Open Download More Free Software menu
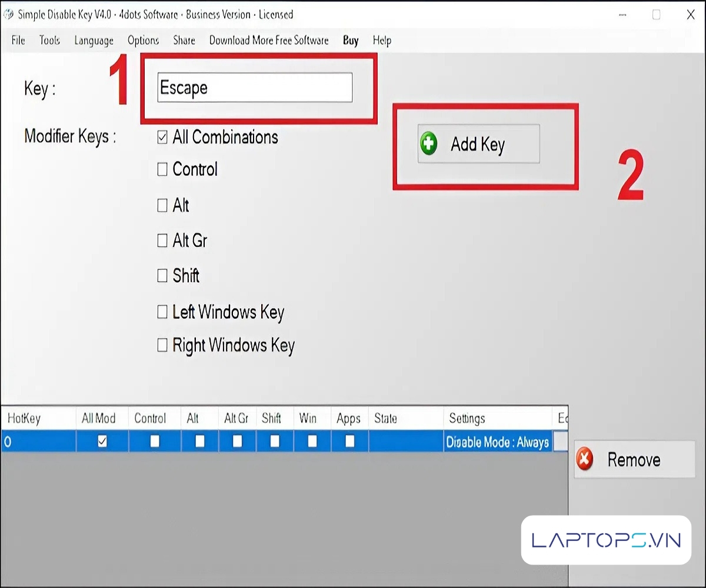This screenshot has height=588, width=706. tap(269, 41)
